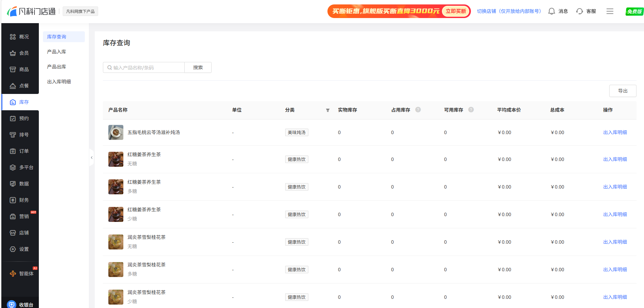Open 概况 overview in sidebar
Viewport: 644px width, 308px height.
coord(20,37)
